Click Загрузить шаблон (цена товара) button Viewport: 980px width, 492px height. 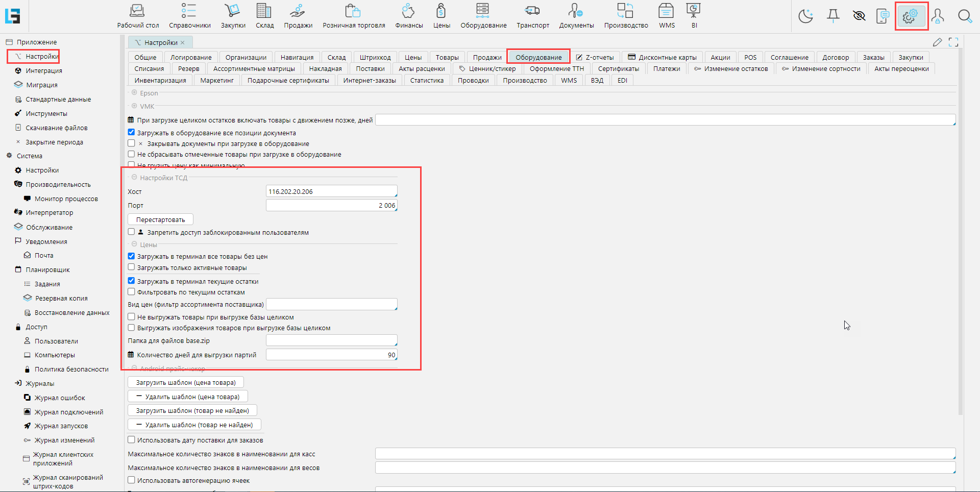pos(186,382)
